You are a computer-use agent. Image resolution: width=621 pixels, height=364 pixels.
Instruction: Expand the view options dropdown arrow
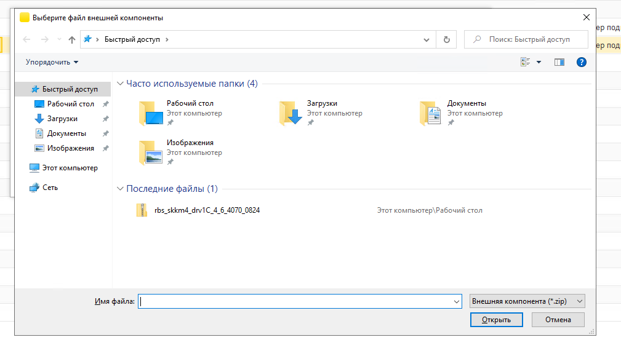coord(539,62)
